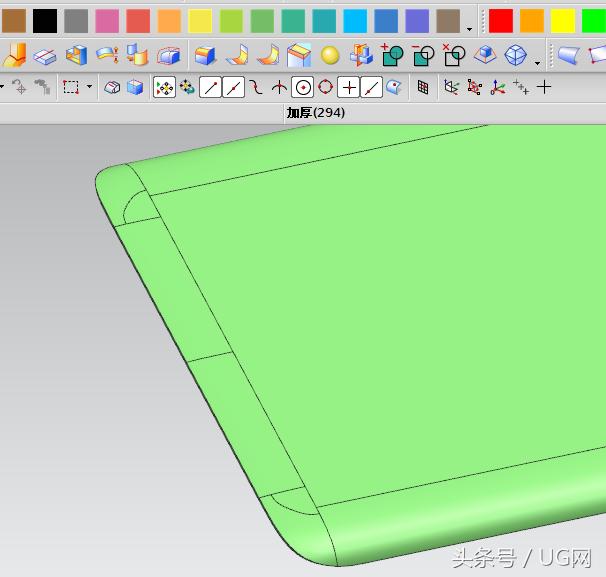Pick the pink color swatch
Image resolution: width=606 pixels, height=577 pixels.
click(107, 20)
